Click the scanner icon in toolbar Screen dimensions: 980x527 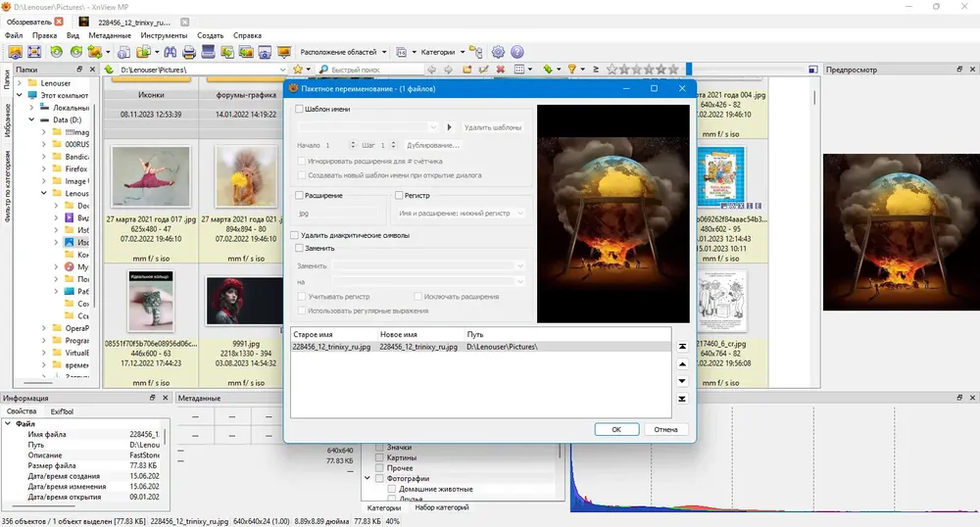(x=208, y=52)
